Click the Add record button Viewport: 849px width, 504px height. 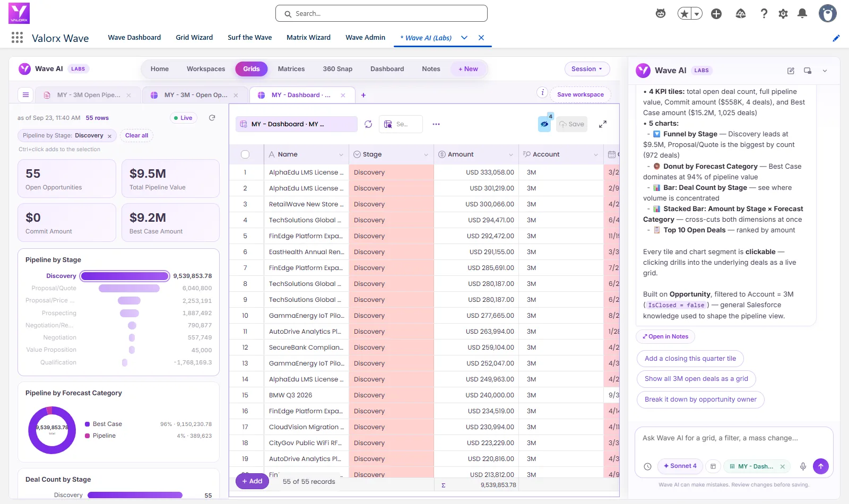pyautogui.click(x=252, y=481)
